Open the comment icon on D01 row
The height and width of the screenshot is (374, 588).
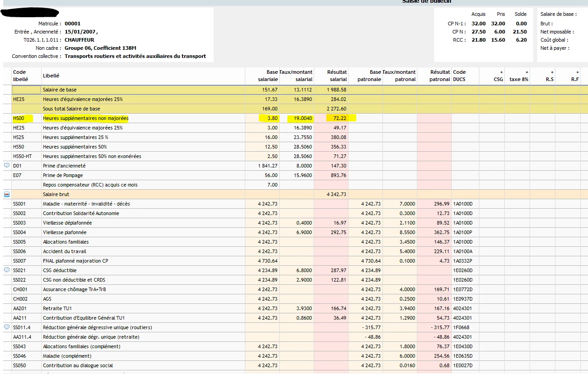pyautogui.click(x=6, y=166)
